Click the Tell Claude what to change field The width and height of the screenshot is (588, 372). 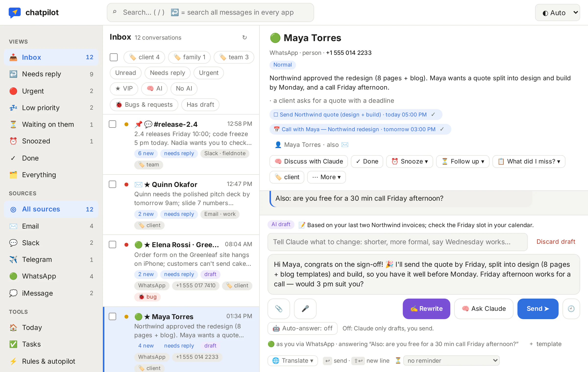(x=397, y=242)
